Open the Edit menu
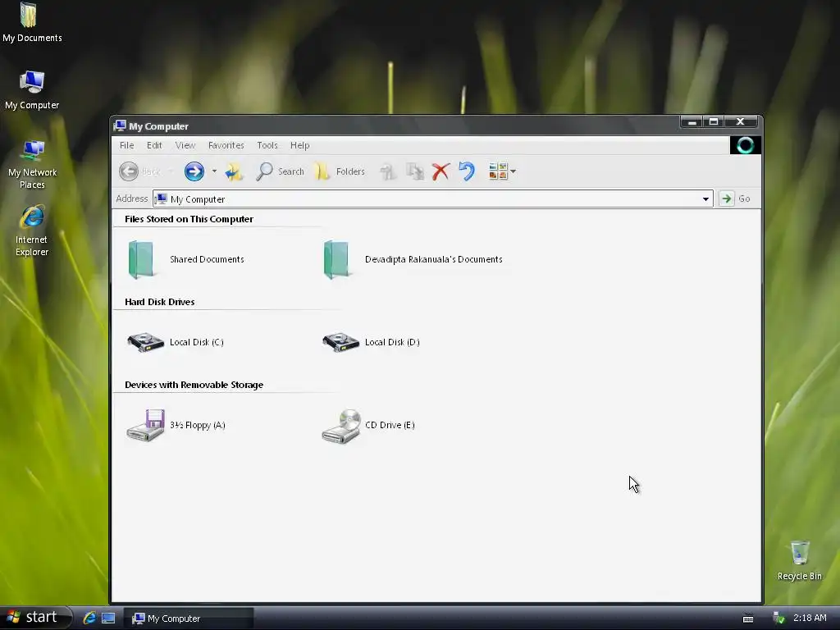The width and height of the screenshot is (840, 630). [154, 145]
